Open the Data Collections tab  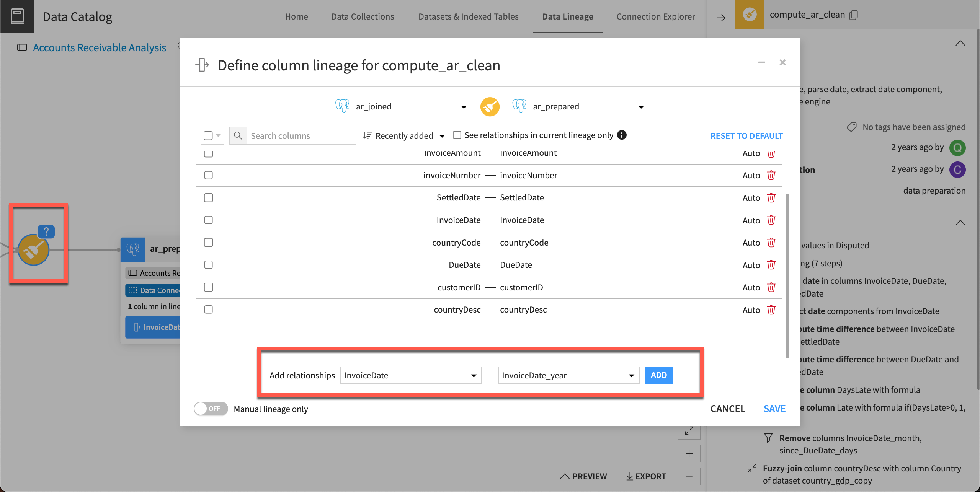pyautogui.click(x=363, y=16)
